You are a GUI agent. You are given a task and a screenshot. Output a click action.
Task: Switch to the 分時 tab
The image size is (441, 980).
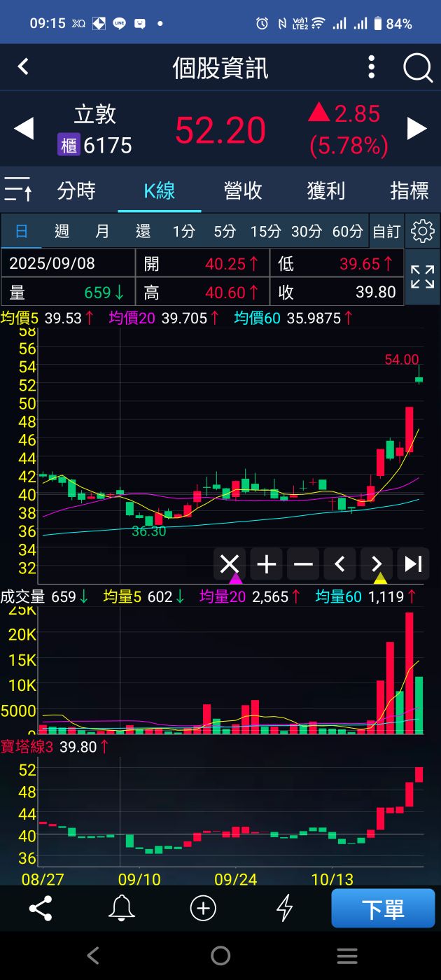click(x=76, y=190)
